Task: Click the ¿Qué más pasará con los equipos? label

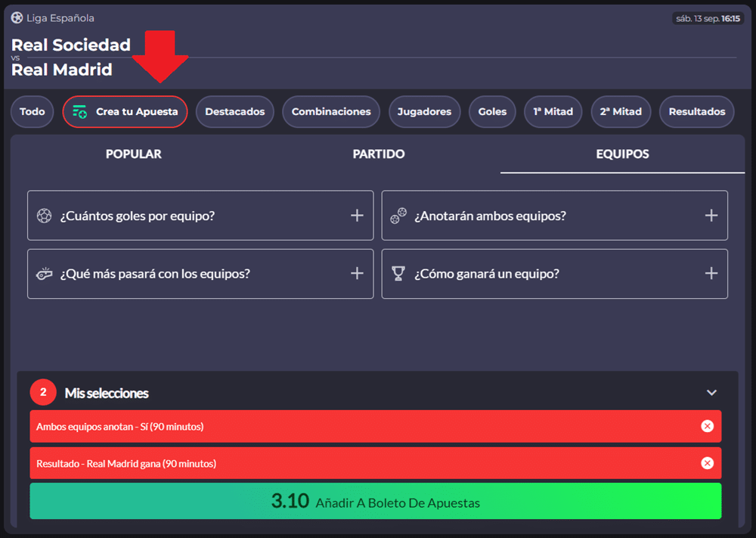Action: 155,274
